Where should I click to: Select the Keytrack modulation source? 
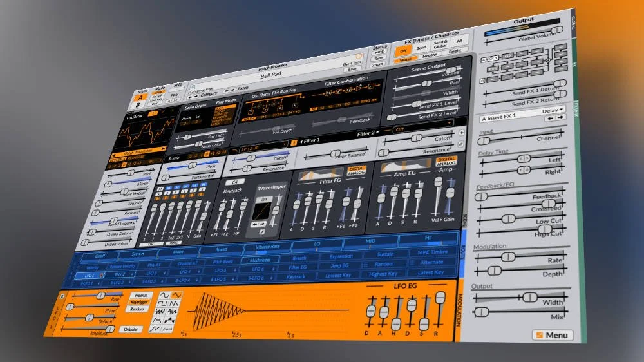click(x=296, y=277)
